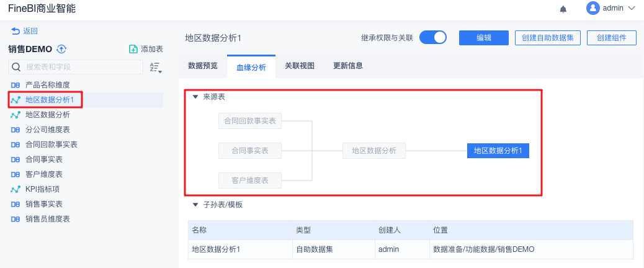644x268 pixels.
Task: Click the upload icon beside 销售DEMO
Action: (x=61, y=49)
